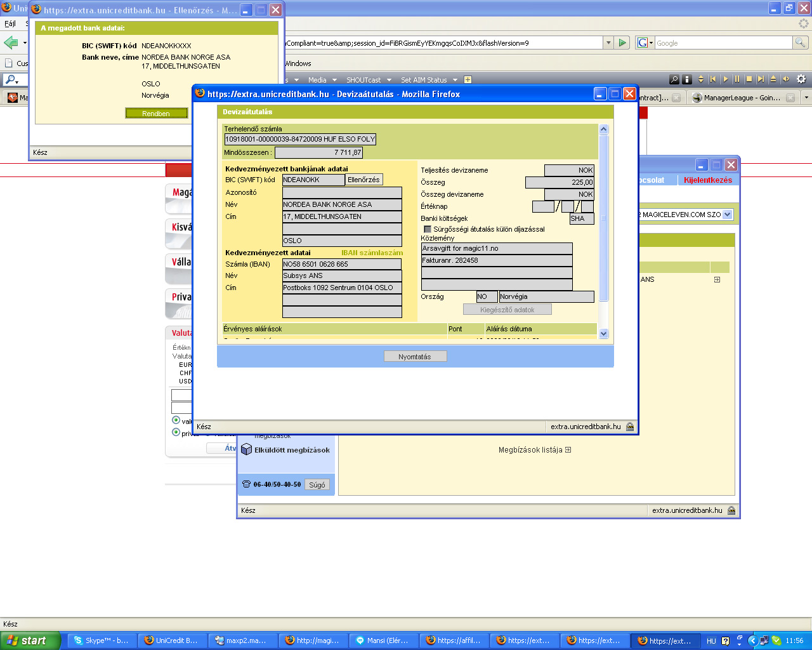
Task: Open the tab list dropdown arrow
Action: click(806, 98)
